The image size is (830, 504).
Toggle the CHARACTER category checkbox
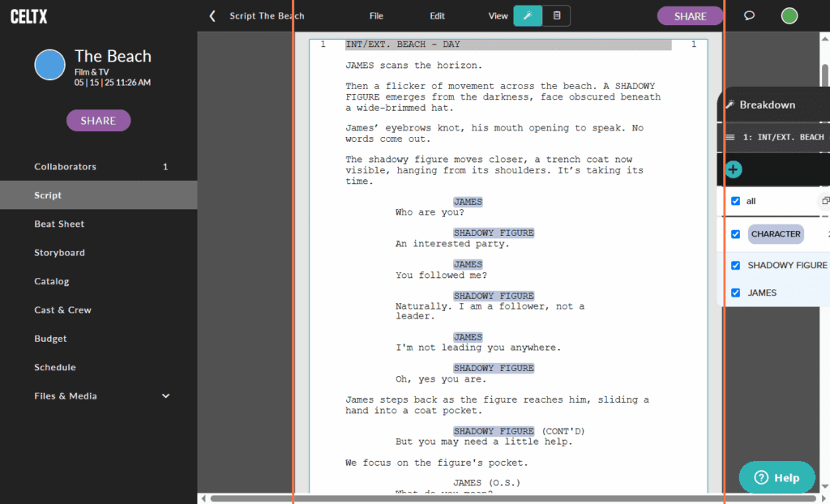pos(736,234)
